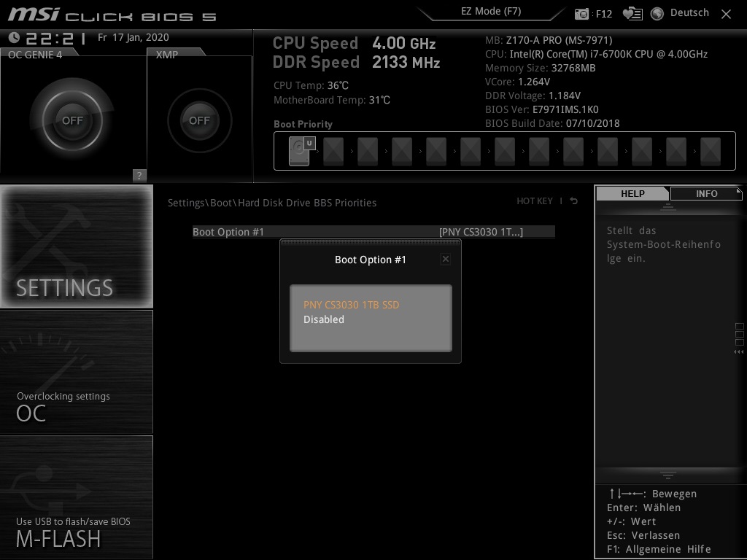Image resolution: width=747 pixels, height=560 pixels.
Task: Open the OC Genie question mark help
Action: (x=139, y=175)
